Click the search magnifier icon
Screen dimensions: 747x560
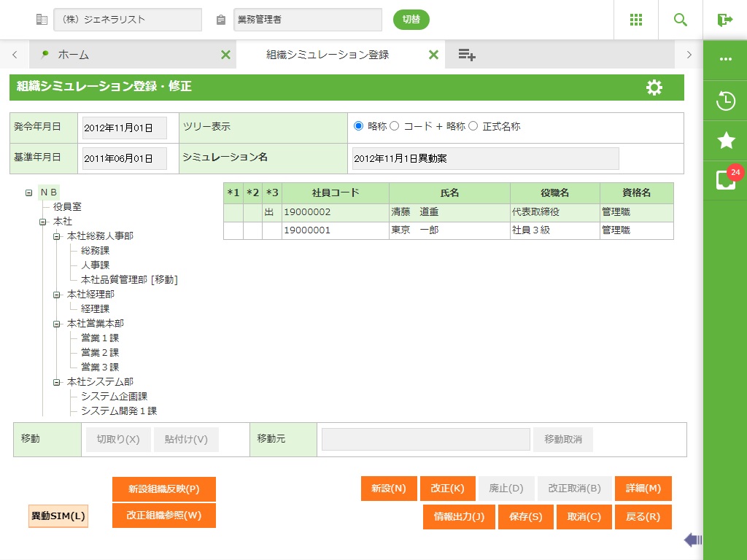681,20
